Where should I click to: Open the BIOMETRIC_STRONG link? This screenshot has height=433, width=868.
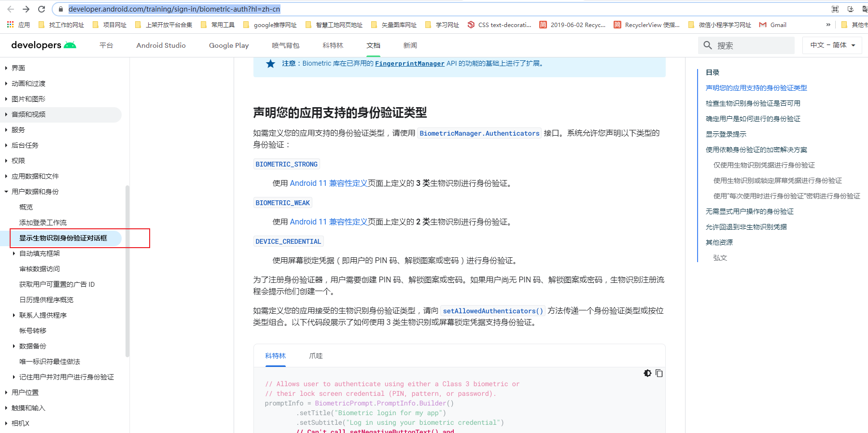287,164
